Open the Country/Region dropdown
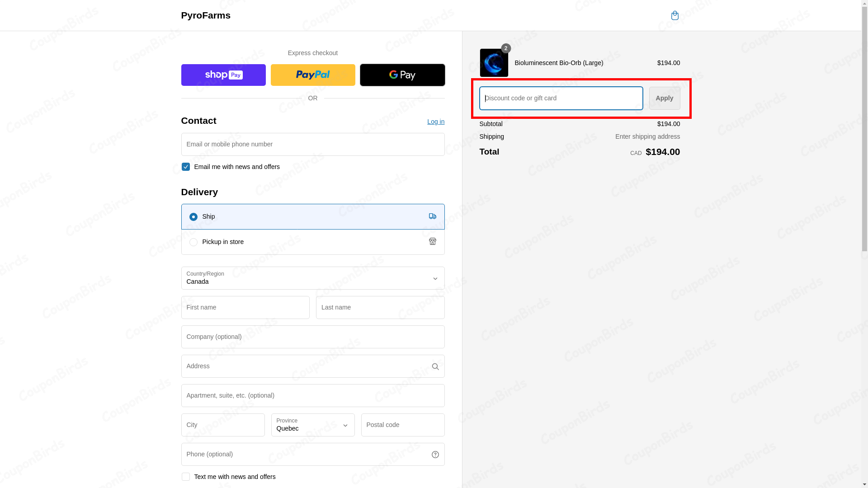 coord(313,278)
